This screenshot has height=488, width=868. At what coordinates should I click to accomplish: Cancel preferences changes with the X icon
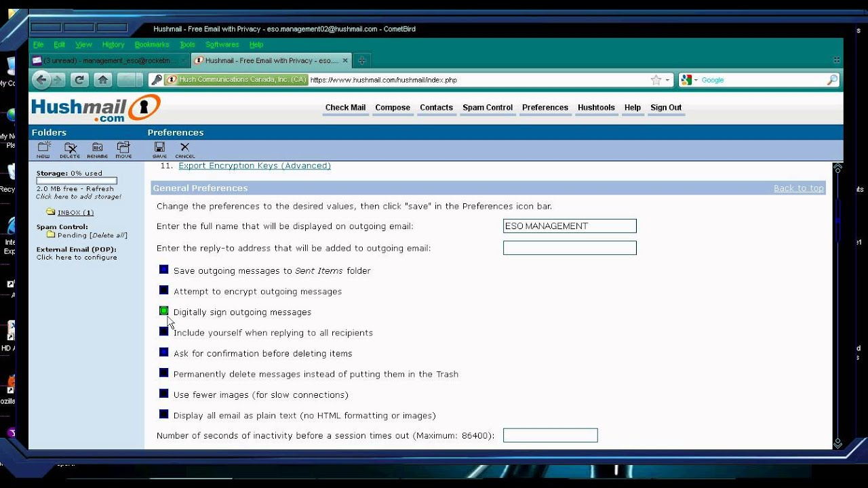tap(184, 150)
